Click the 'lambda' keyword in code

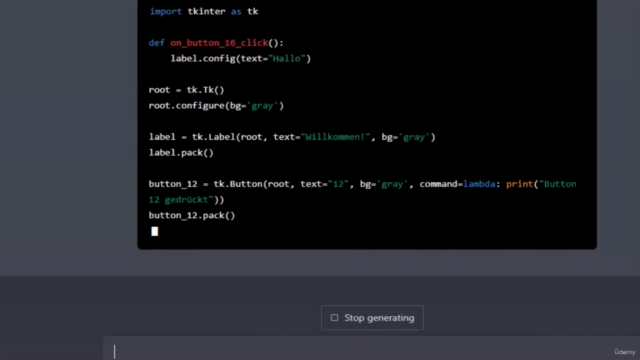[x=479, y=184]
